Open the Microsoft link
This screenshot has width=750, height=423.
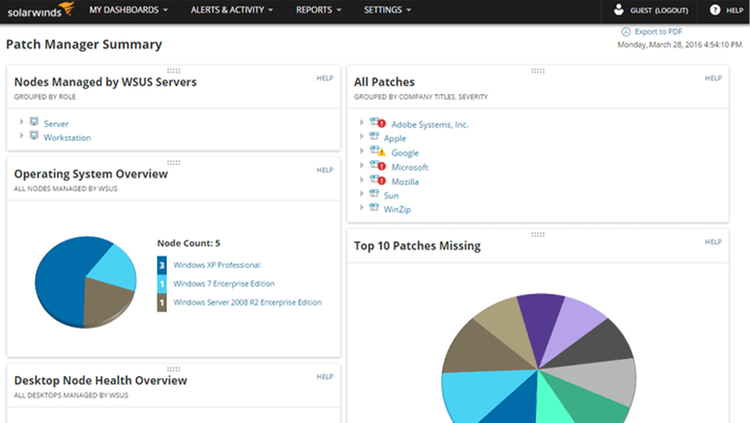click(409, 167)
